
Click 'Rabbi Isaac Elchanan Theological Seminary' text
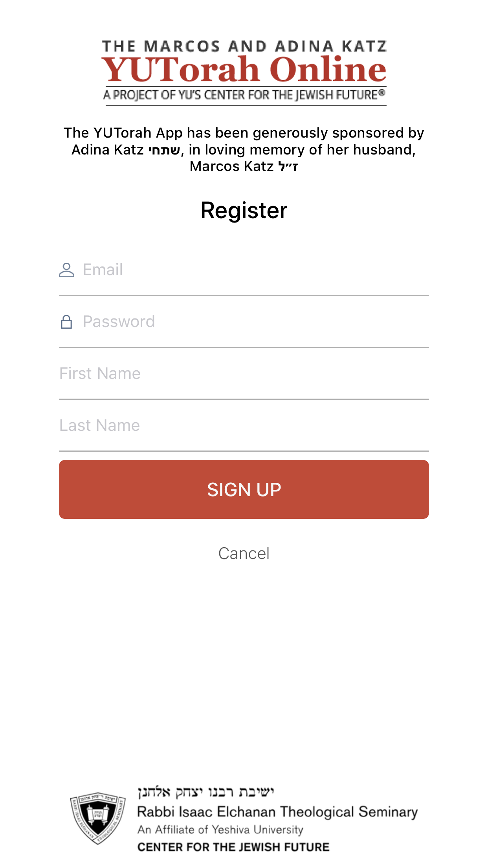pyautogui.click(x=277, y=812)
